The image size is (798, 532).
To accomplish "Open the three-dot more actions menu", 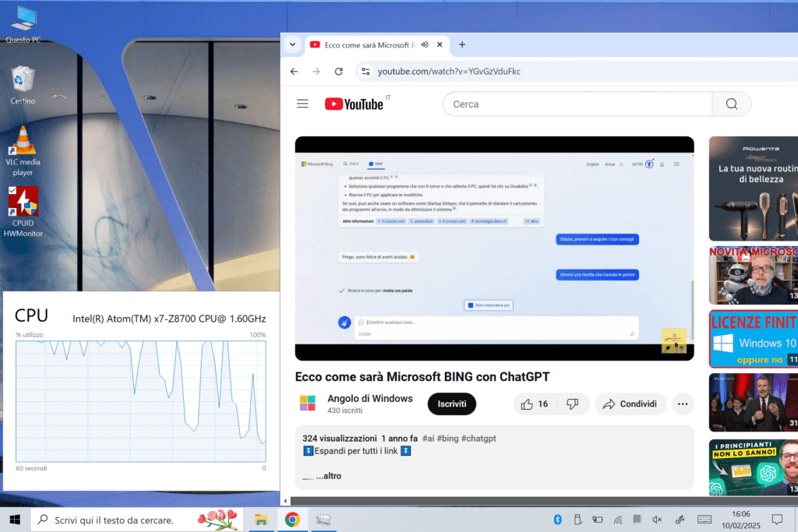I will [682, 403].
